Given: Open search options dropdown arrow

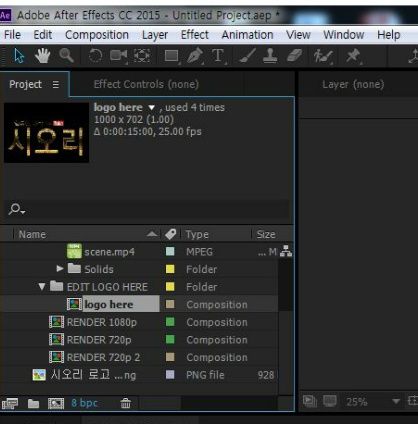Looking at the screenshot, I should (23, 211).
